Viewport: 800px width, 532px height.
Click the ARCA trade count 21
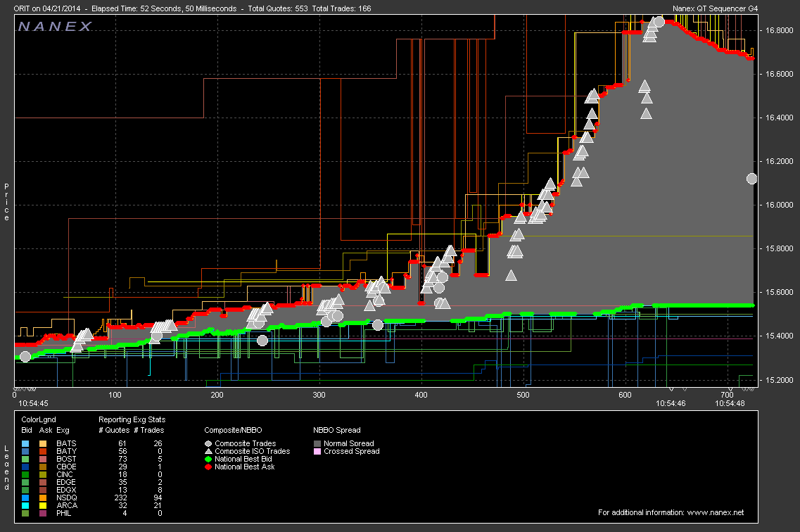158,505
